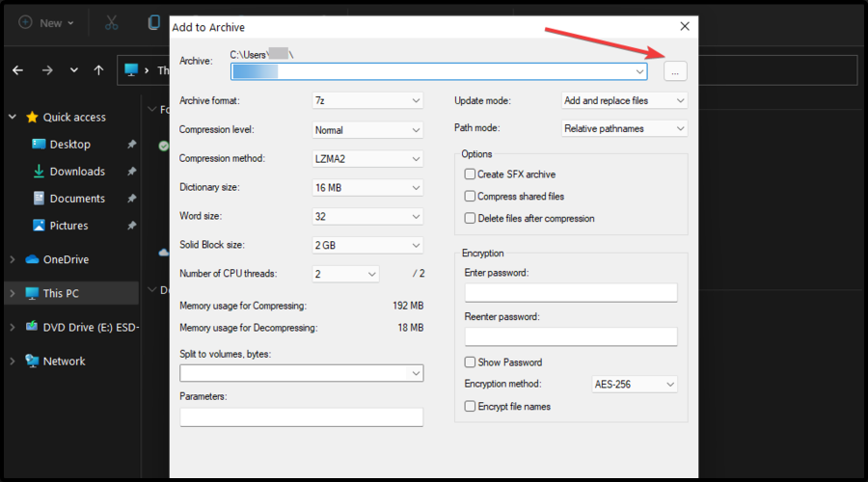Open the Compression method combo box
Image resolution: width=868 pixels, height=482 pixels.
click(x=367, y=158)
